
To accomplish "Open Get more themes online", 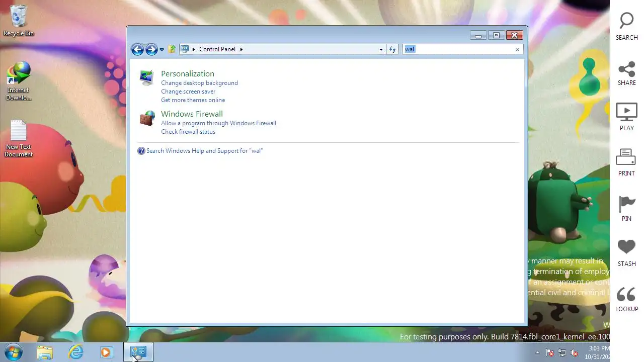I will 193,100.
